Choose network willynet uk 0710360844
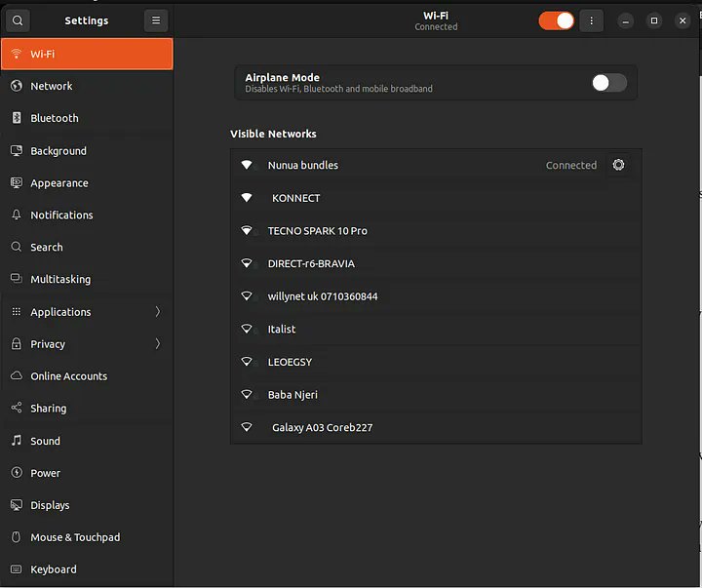Screen dimensions: 702x588 tap(436, 296)
